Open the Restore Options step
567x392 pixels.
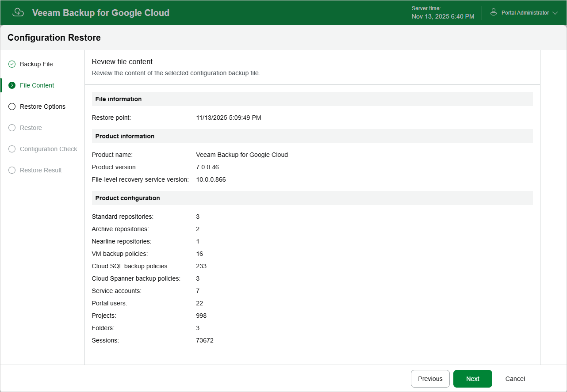[42, 107]
